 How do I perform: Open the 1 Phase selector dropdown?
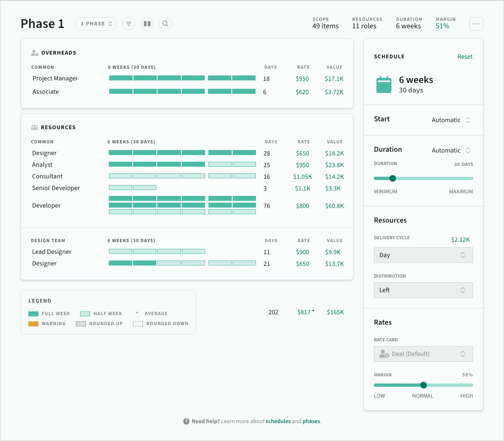tap(96, 24)
